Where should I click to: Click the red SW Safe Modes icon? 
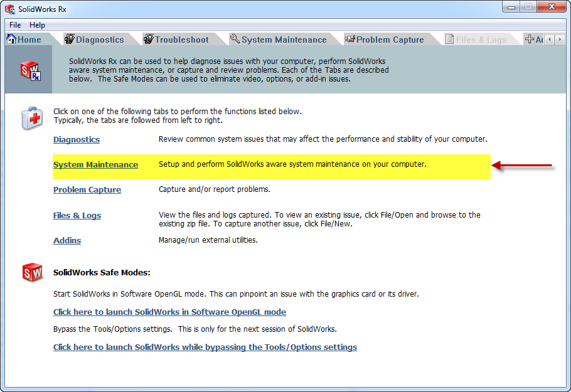point(33,272)
